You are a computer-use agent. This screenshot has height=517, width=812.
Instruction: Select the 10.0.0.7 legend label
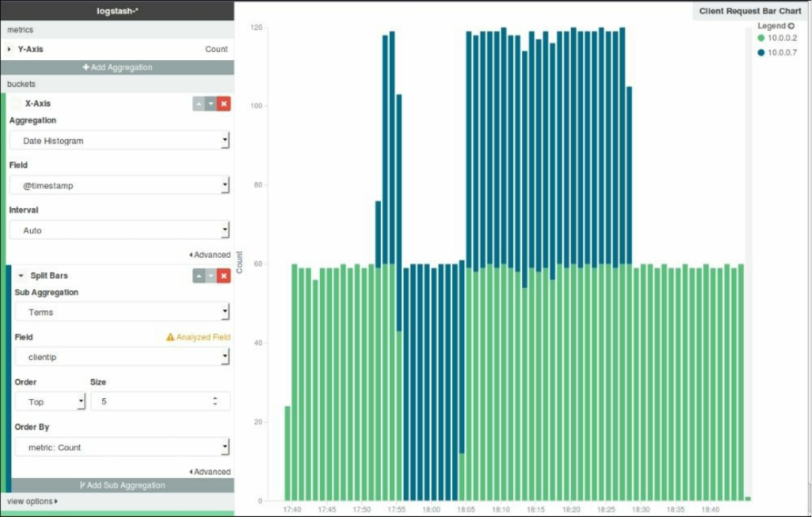(782, 53)
